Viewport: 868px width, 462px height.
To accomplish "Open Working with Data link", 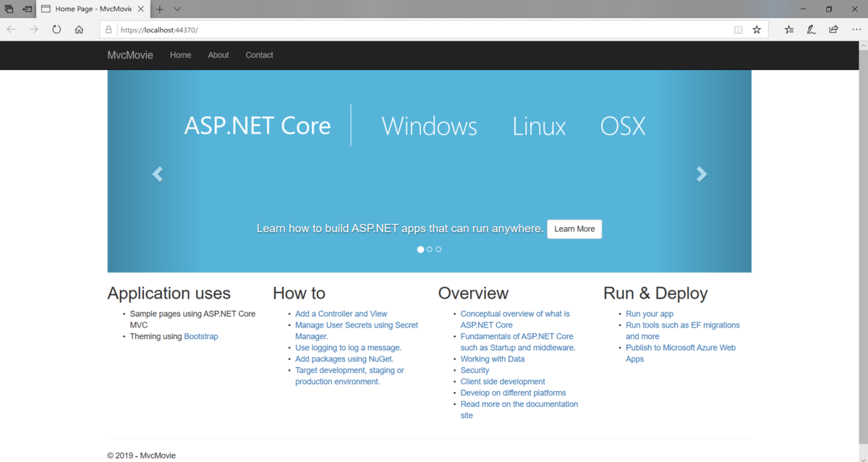I will point(493,359).
